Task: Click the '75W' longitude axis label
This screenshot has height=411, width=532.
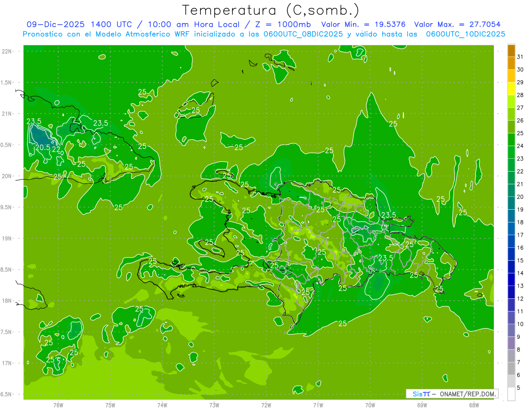Action: (110, 405)
